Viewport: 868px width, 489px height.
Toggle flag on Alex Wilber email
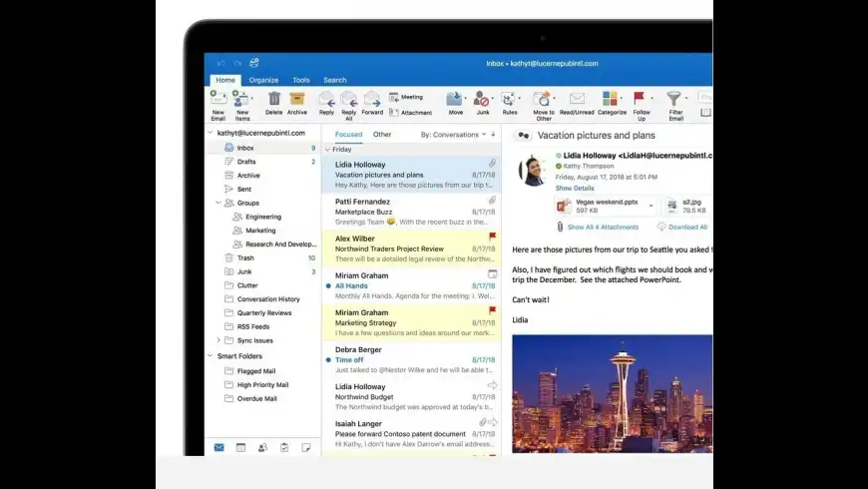492,237
